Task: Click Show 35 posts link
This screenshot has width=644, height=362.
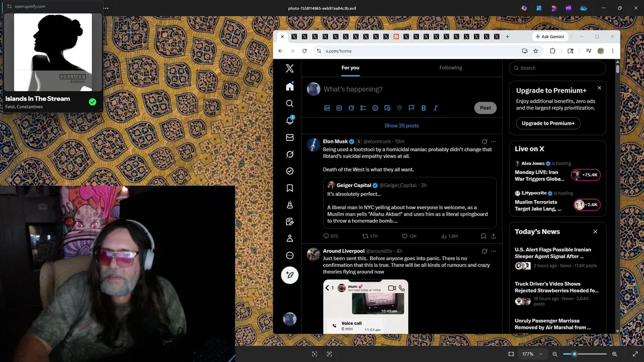Action: 401,126
